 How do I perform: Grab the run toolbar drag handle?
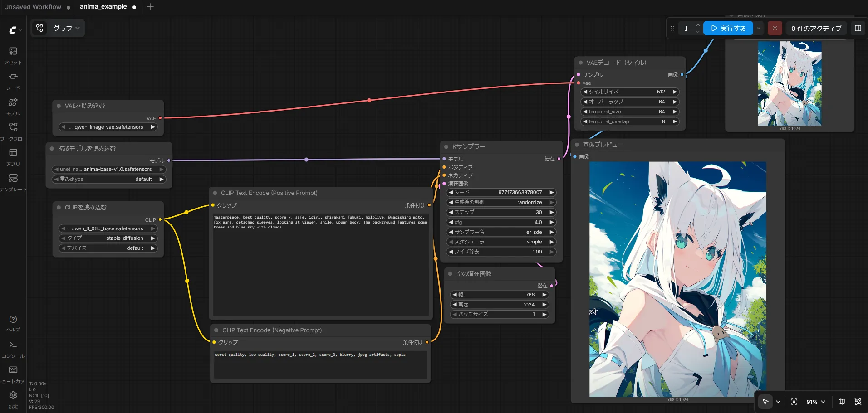pos(672,29)
